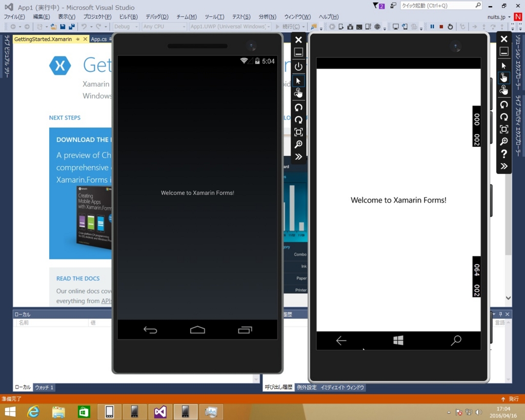Fit Android emulator to screen
Screen dimensions: 525x420
click(298, 132)
